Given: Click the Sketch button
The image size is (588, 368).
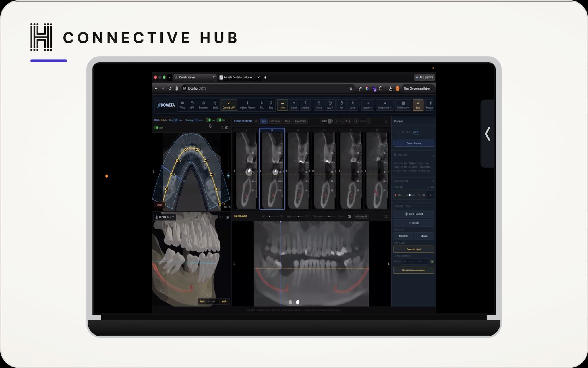Looking at the screenshot, I should point(413,223).
